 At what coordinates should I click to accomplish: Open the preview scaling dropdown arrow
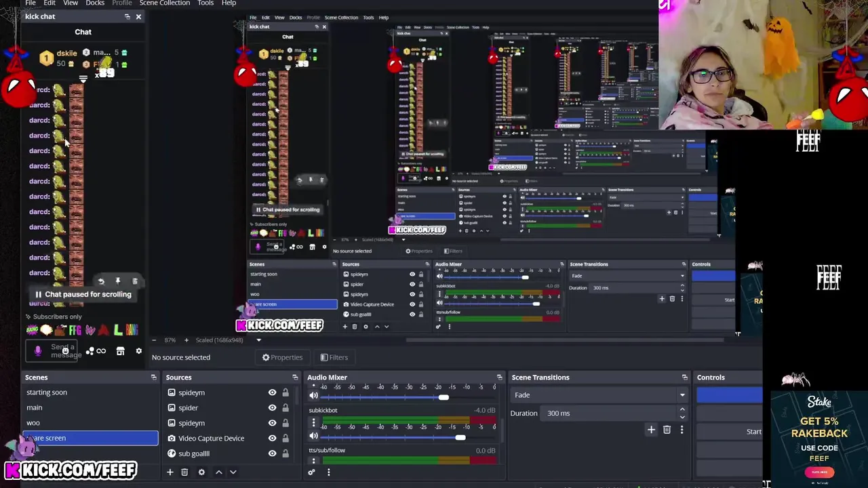258,340
